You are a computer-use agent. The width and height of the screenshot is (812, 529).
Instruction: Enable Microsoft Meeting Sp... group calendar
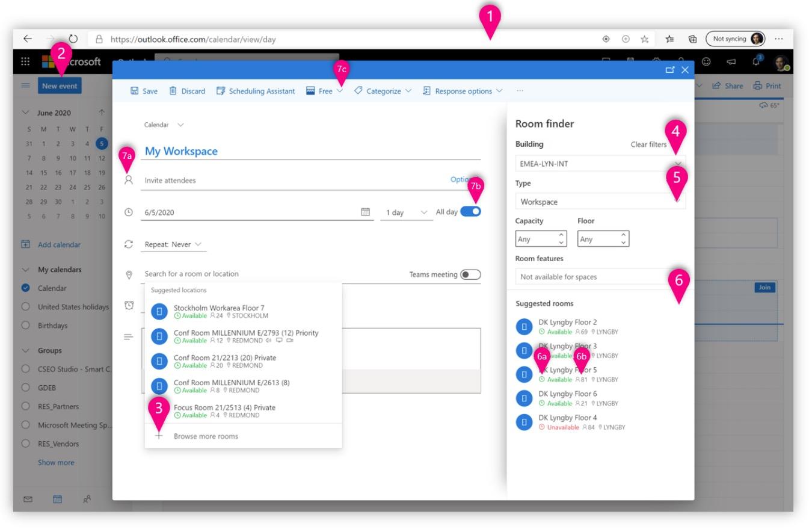25,425
